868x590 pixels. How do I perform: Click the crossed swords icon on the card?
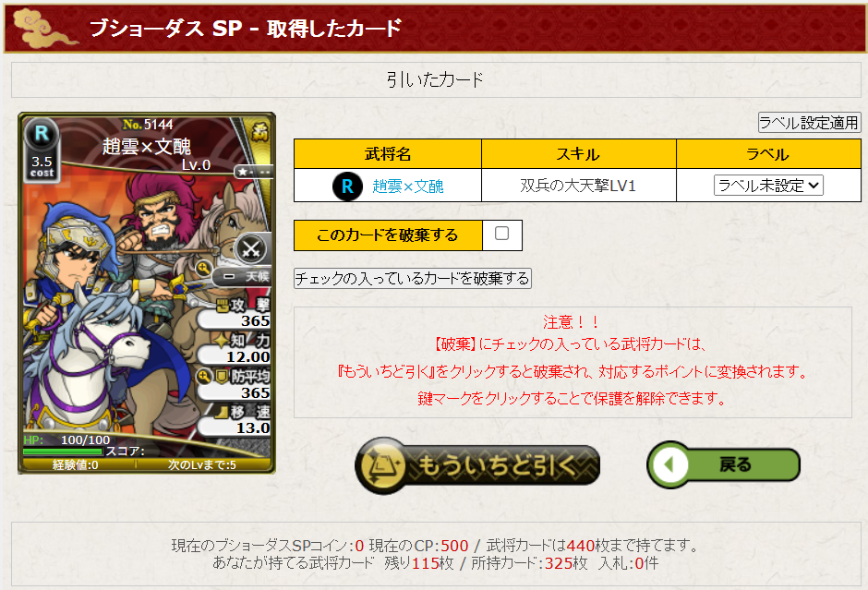pyautogui.click(x=251, y=249)
